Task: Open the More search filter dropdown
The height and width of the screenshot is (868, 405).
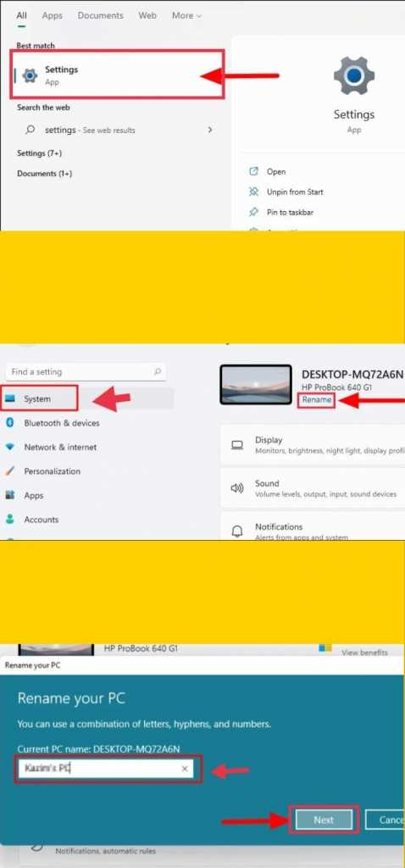Action: pos(186,15)
